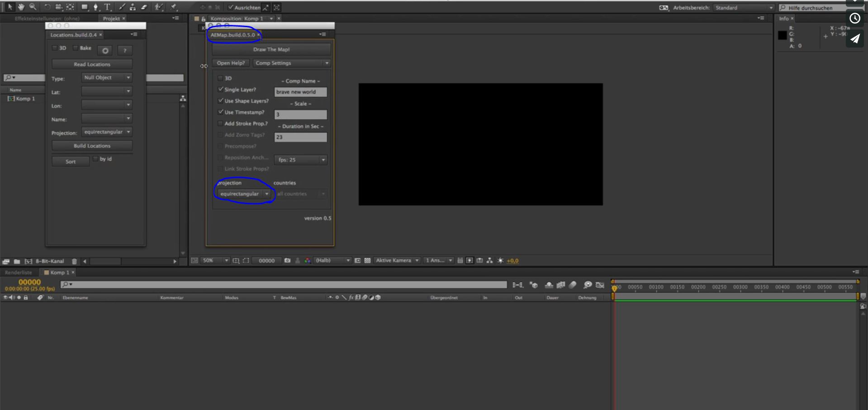Click the reset exposure icon

(500, 261)
